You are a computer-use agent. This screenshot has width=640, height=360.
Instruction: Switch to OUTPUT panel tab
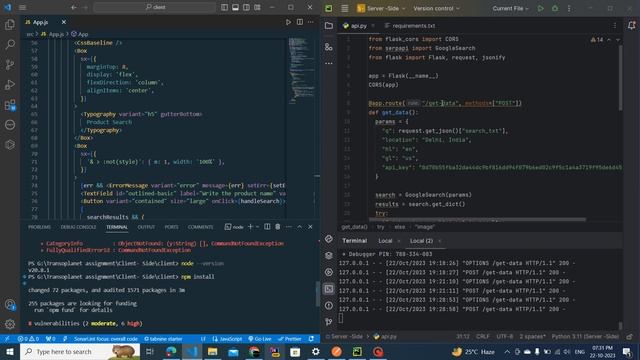point(146,227)
